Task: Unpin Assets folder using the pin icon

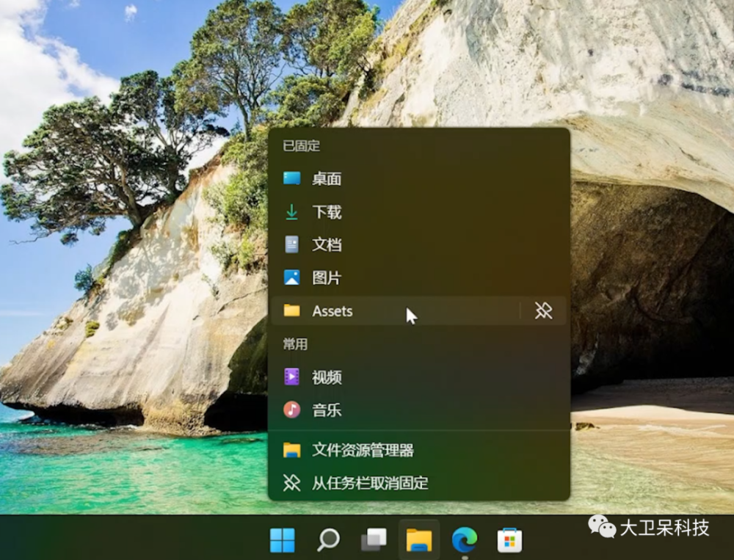Action: click(x=543, y=311)
